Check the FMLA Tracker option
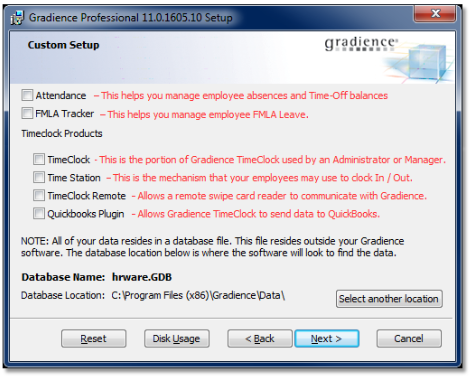470x378 pixels. 27,113
